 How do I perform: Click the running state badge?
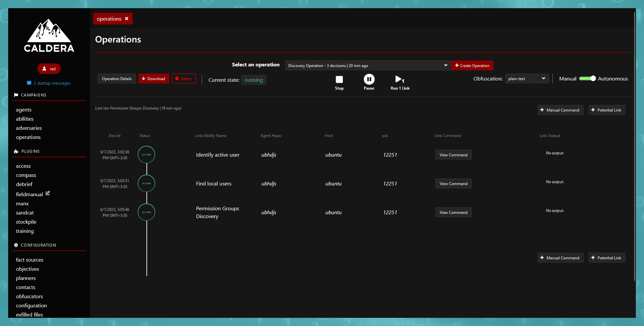point(254,80)
